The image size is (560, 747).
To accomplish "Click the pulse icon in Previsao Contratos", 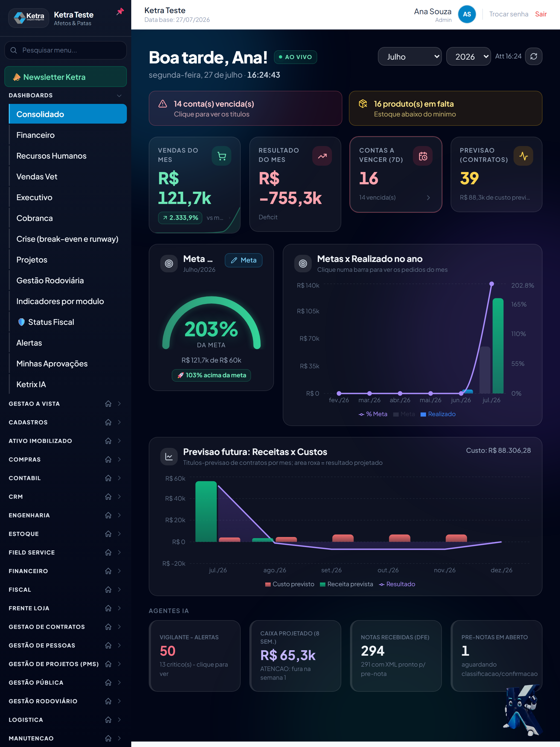I will click(x=524, y=156).
